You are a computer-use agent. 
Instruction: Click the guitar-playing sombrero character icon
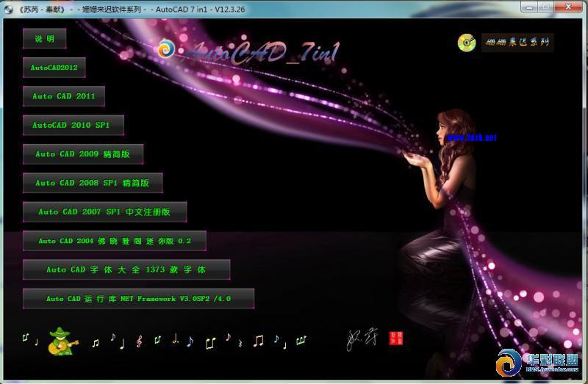[x=62, y=341]
